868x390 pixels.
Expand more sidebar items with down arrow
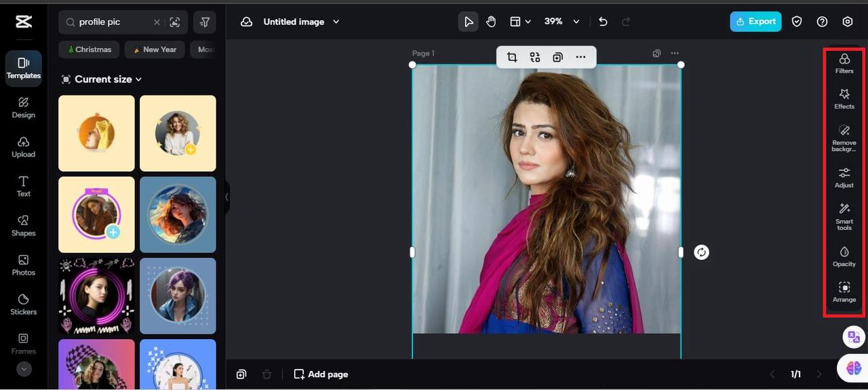[24, 369]
